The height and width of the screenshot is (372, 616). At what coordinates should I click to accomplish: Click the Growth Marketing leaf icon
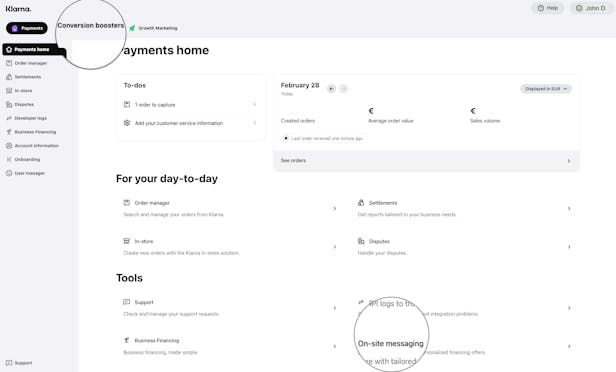click(132, 28)
